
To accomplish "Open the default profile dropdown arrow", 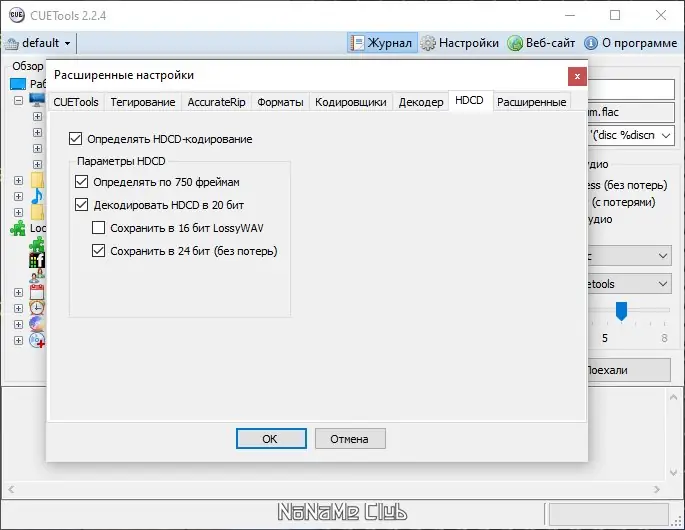I will pos(67,43).
